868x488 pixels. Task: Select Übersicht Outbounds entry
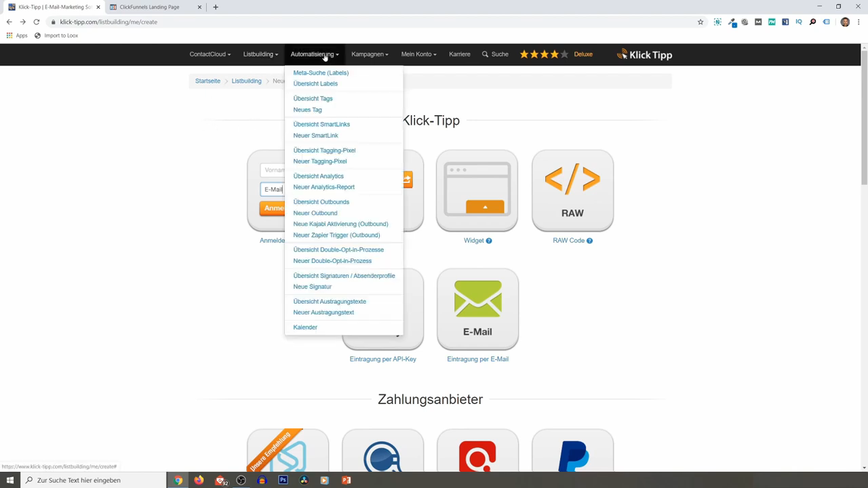point(321,202)
